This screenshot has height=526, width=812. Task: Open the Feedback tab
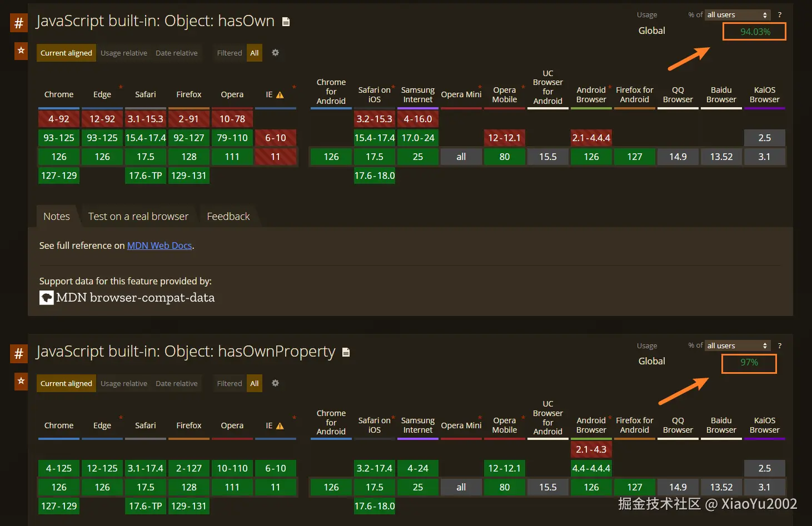pos(228,216)
